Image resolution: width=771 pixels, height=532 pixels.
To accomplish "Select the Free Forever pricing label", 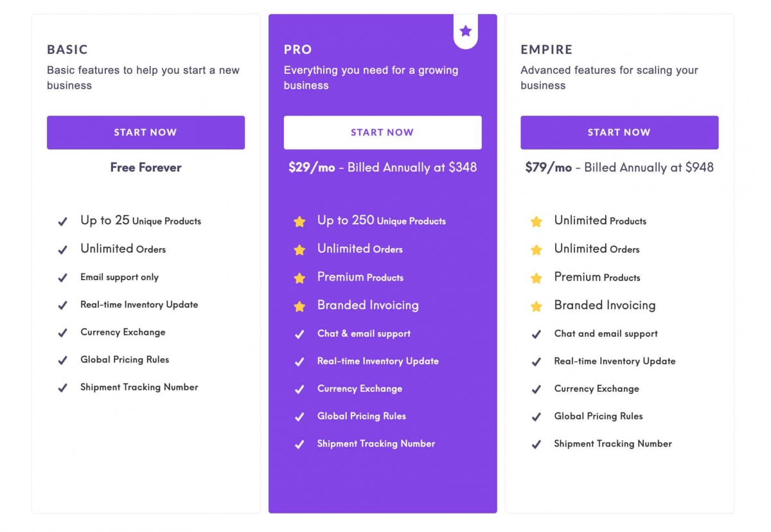I will 146,167.
